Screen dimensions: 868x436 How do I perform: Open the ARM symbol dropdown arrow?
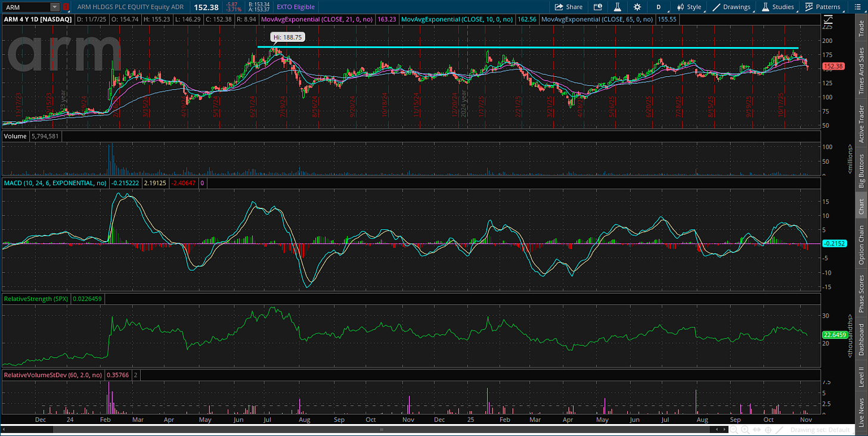(55, 7)
